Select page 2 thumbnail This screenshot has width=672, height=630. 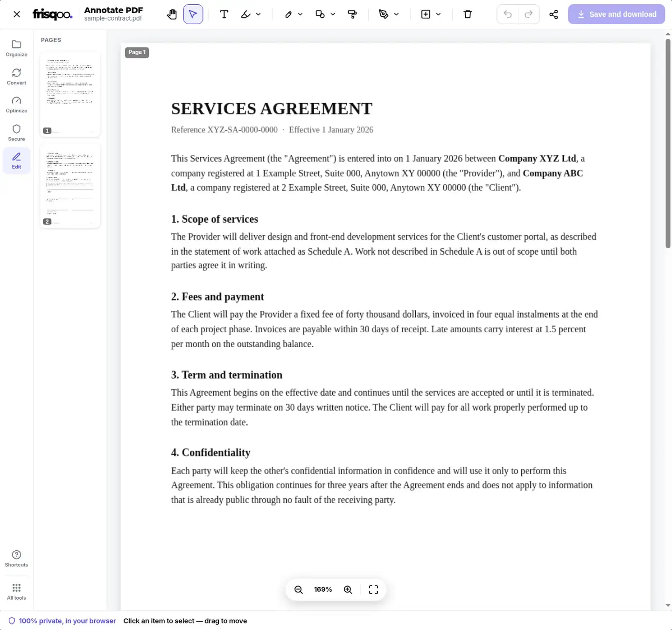[x=70, y=186]
